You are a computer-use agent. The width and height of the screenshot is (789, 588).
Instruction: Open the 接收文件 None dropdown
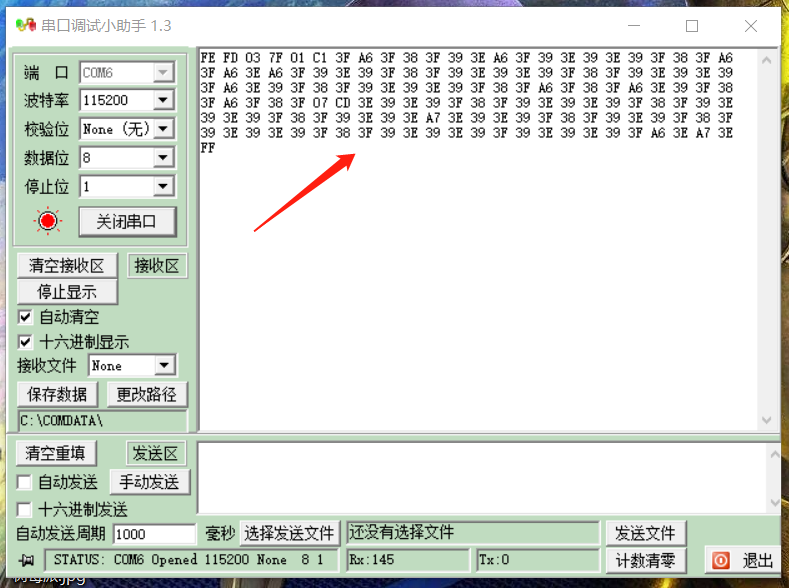click(x=164, y=366)
